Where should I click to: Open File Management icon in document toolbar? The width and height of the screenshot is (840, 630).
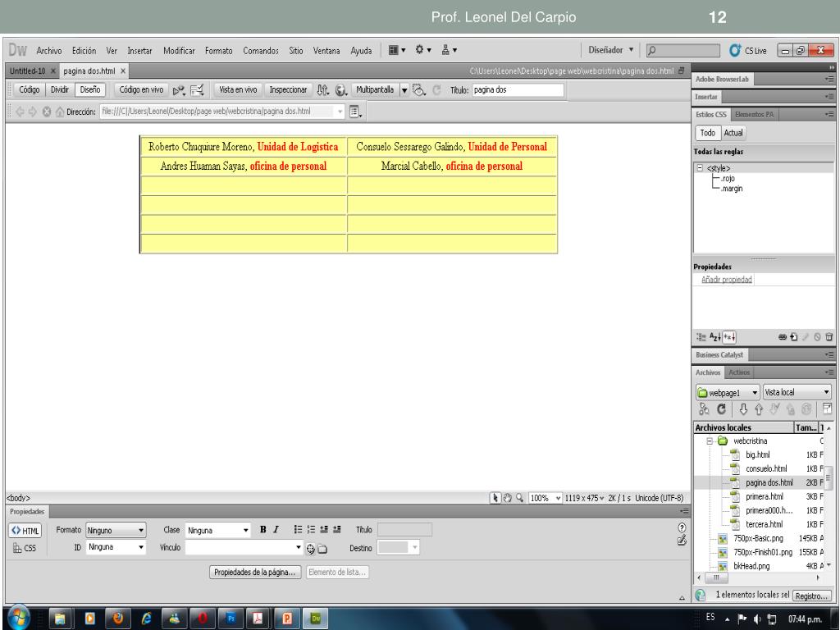coord(322,90)
